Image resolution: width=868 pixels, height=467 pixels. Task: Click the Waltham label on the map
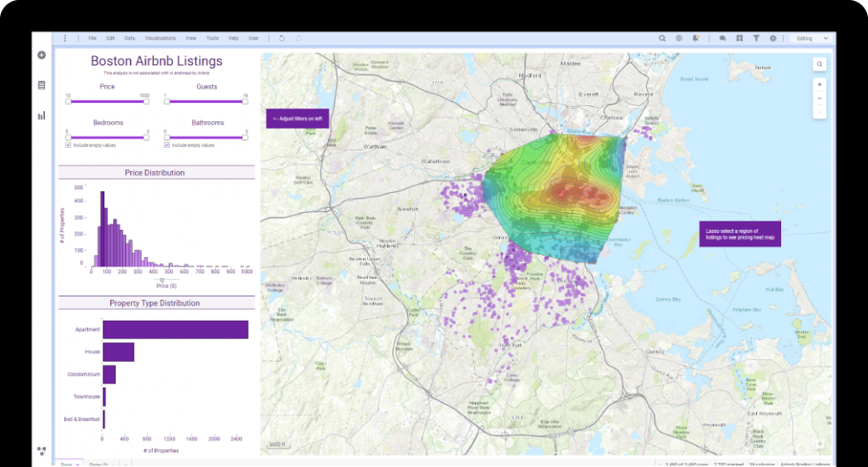pos(375,147)
